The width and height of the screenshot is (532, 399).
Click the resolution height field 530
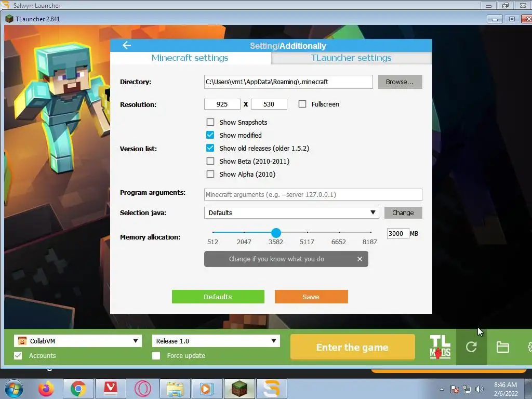pos(269,104)
